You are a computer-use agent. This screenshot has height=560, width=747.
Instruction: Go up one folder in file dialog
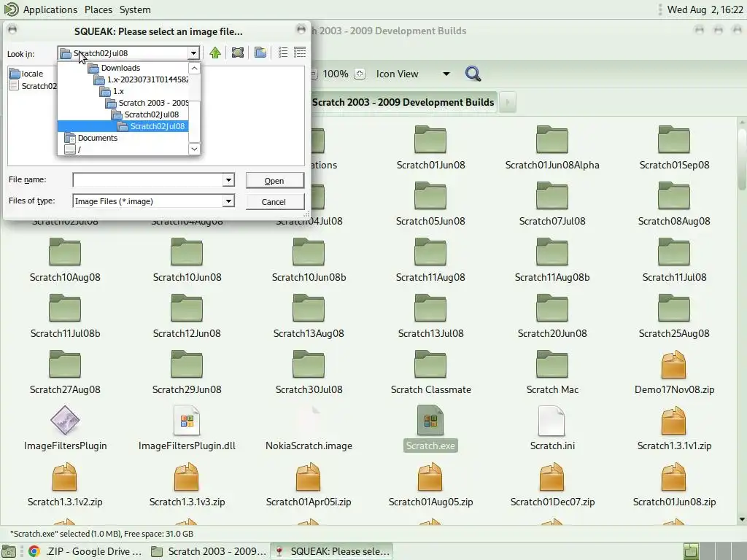[x=215, y=52]
